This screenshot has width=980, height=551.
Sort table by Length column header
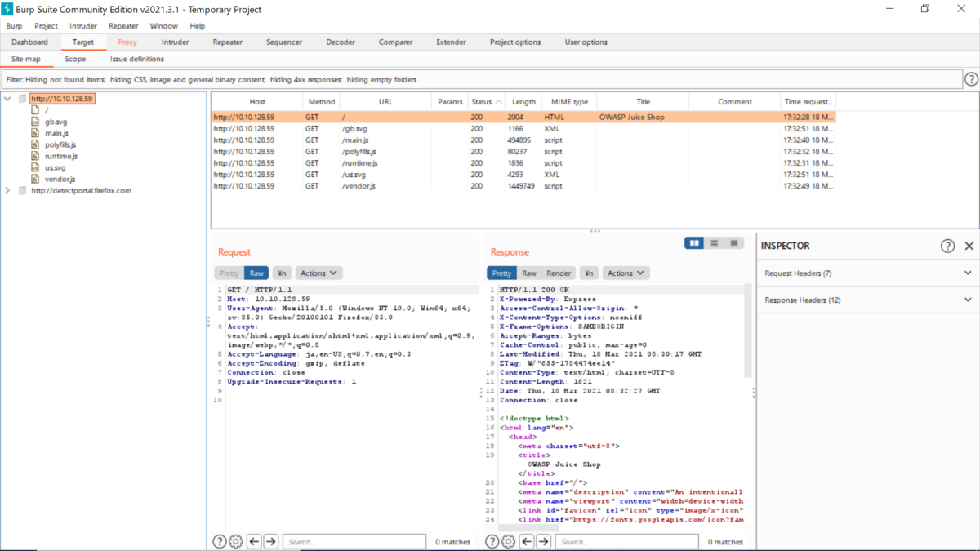point(523,102)
